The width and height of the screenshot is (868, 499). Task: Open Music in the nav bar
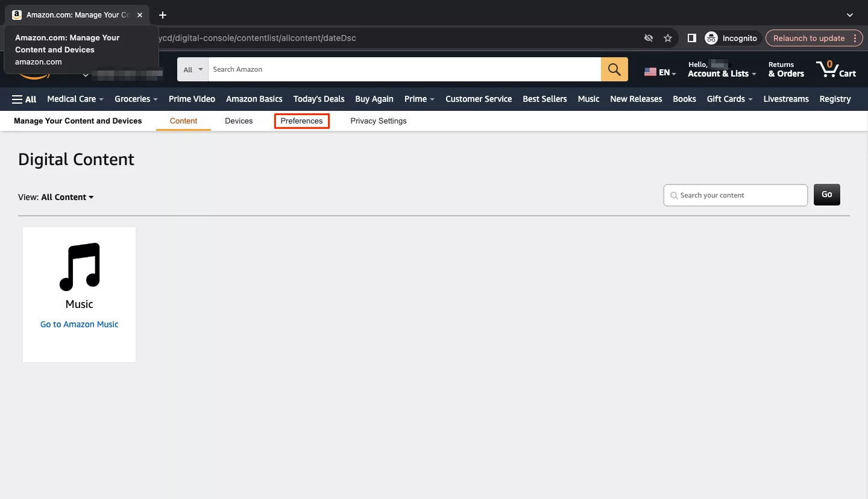click(x=588, y=99)
